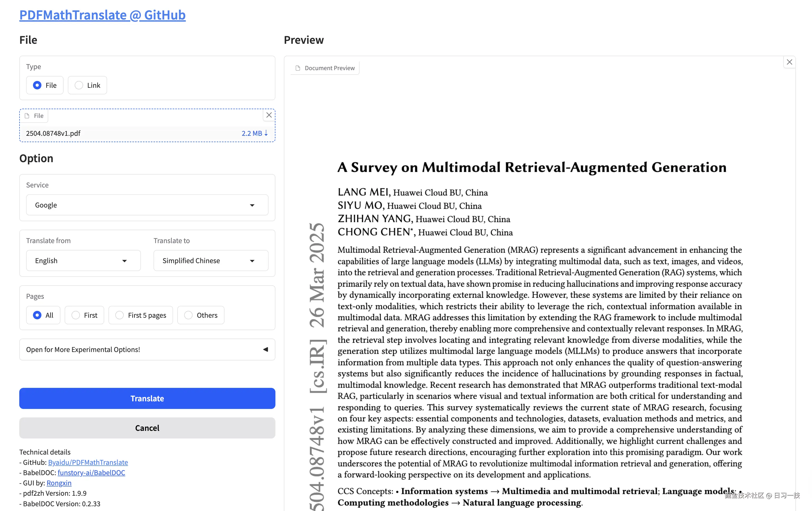Screen dimensions: 812x511
Task: Click the Translate button
Action: tap(147, 398)
